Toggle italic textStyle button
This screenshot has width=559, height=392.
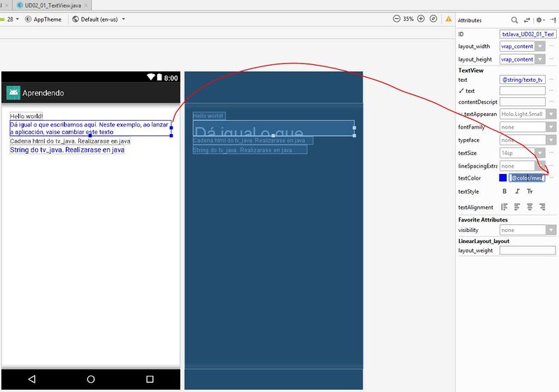click(517, 191)
